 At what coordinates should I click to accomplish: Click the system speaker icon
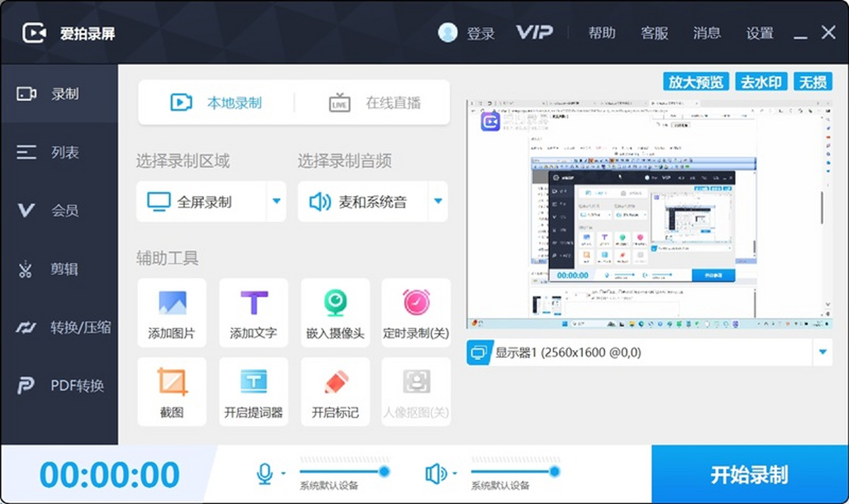click(436, 474)
